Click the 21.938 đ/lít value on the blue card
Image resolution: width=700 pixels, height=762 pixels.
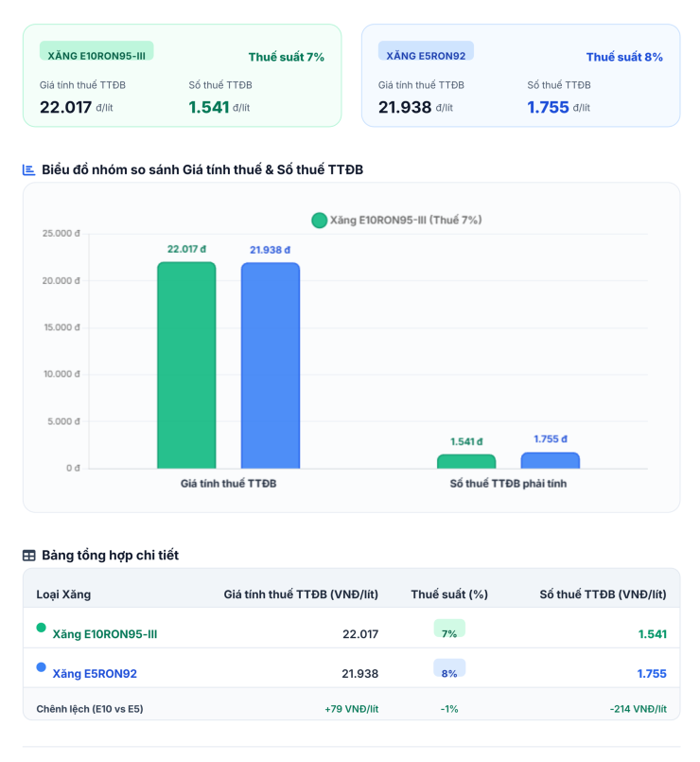[x=415, y=107]
